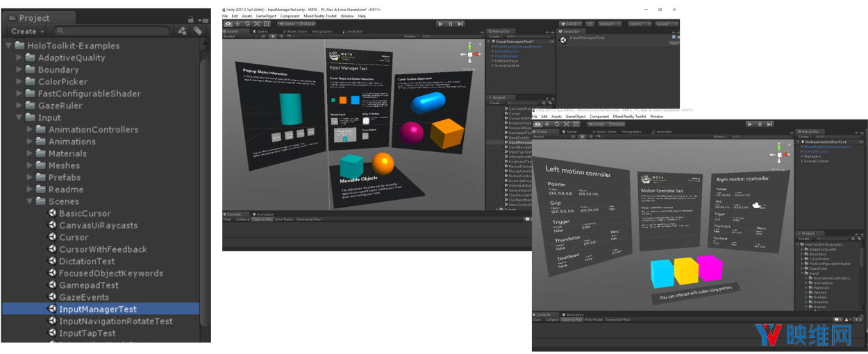868x354 pixels.
Task: Toggle Global handle rotation in first Unity window
Action: [x=306, y=24]
